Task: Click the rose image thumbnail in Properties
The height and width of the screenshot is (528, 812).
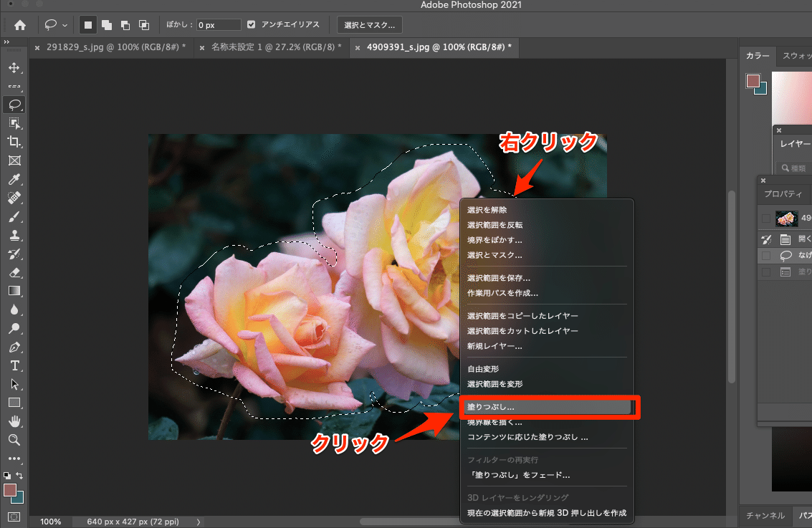Action: click(787, 218)
